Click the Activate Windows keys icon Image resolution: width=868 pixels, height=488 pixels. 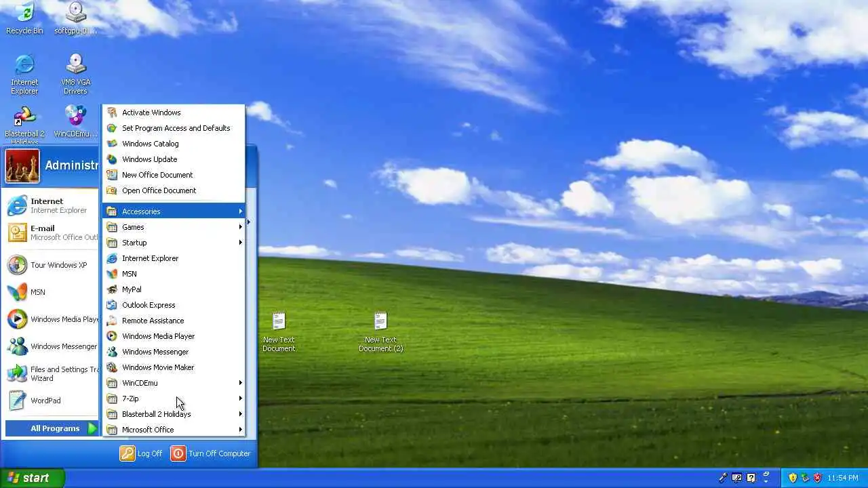tap(112, 113)
